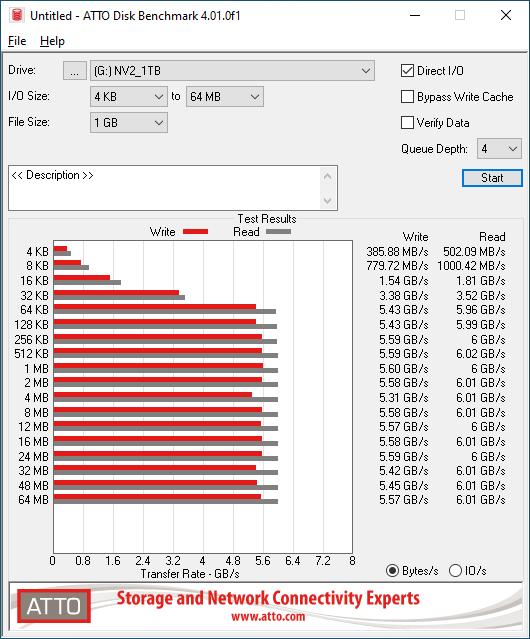Click the ATTO Disk Benchmark title bar icon

click(17, 15)
